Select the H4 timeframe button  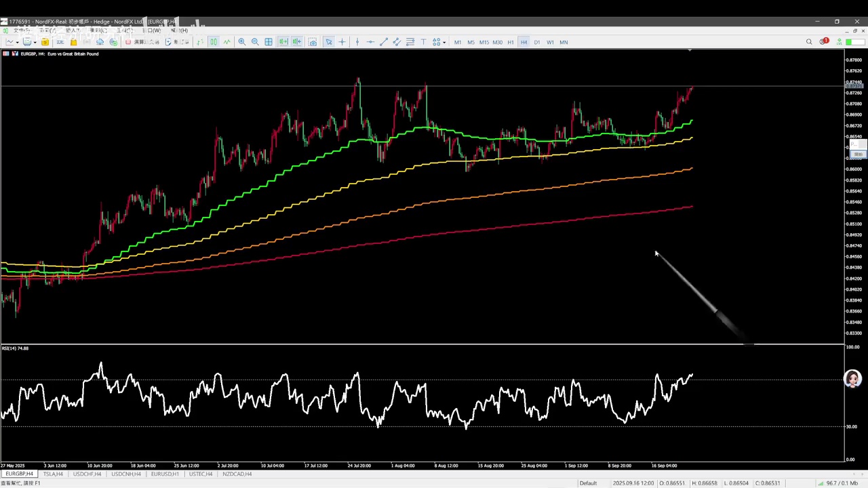524,42
